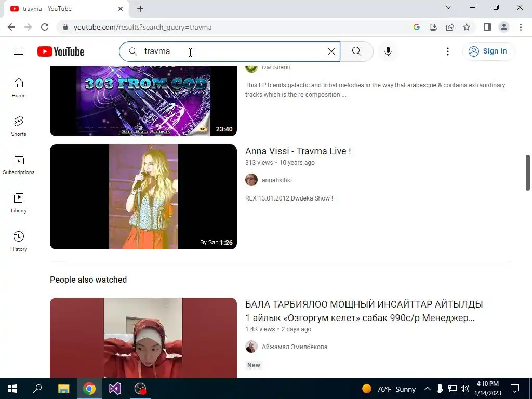Image resolution: width=532 pixels, height=399 pixels.
Task: Play the Anna Vissi Travma Live thumbnail
Action: [143, 197]
